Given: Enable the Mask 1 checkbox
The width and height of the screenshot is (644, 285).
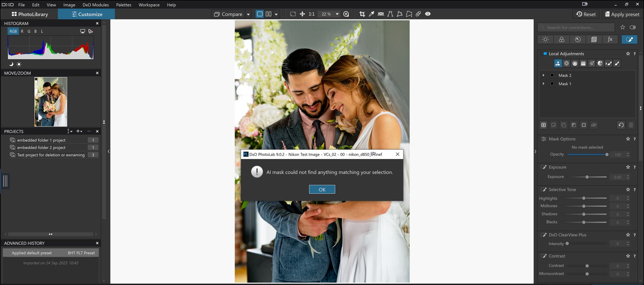Looking at the screenshot, I should (552, 84).
